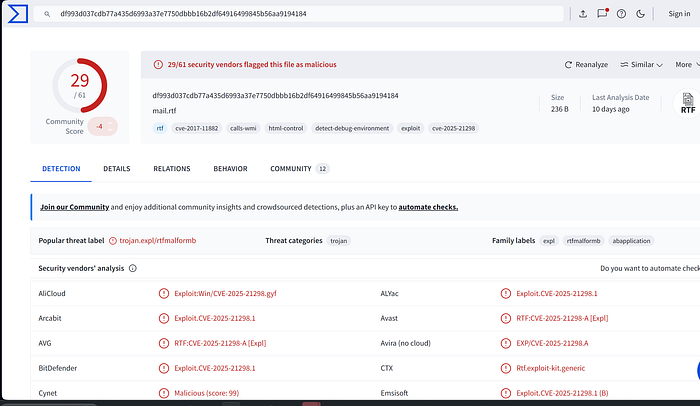Click the info icon by Security vendors' analysis
700x406 pixels.
(133, 268)
